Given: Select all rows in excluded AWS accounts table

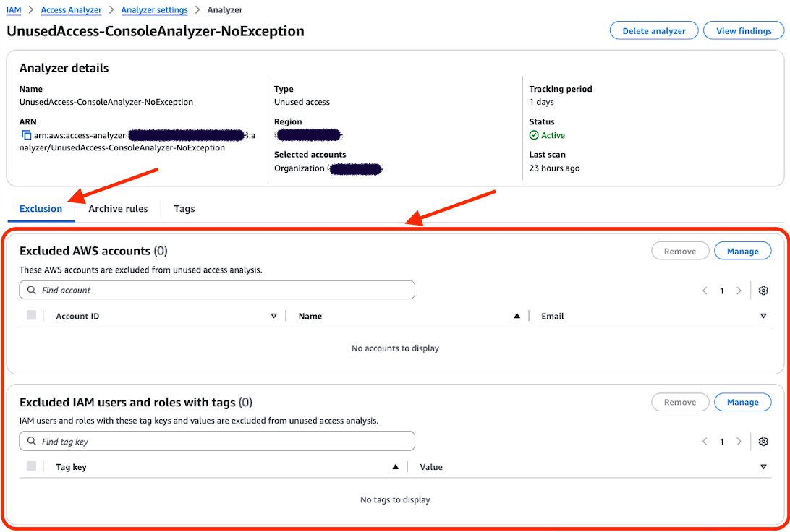Looking at the screenshot, I should tap(30, 315).
